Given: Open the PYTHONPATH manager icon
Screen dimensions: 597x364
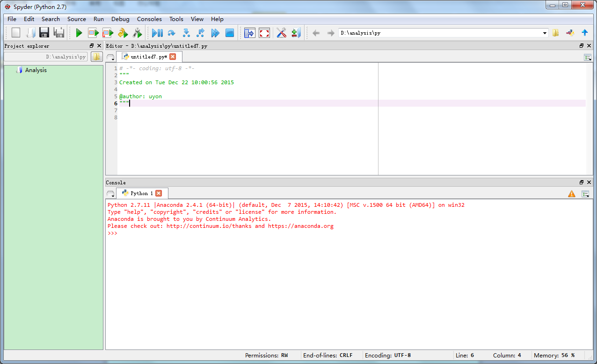Looking at the screenshot, I should tap(296, 33).
